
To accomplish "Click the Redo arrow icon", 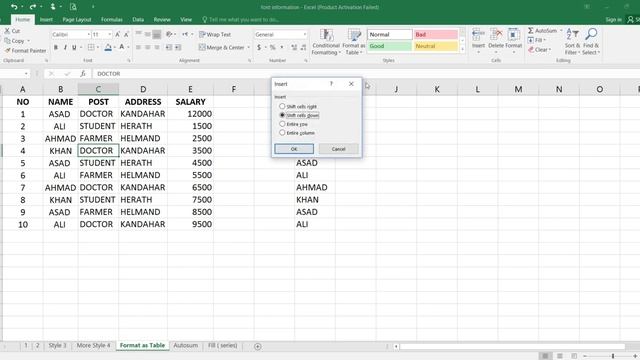I will tap(33, 7).
